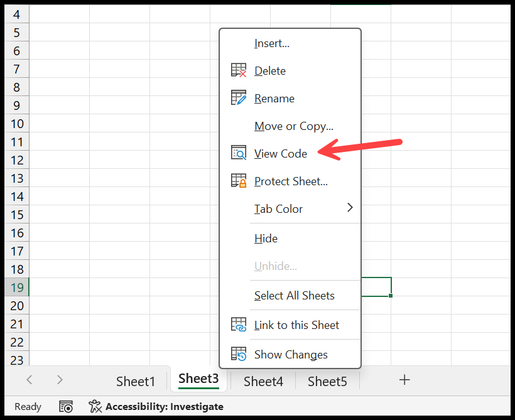This screenshot has width=515, height=420.
Task: Click the Link to this Sheet icon
Action: coord(239,325)
